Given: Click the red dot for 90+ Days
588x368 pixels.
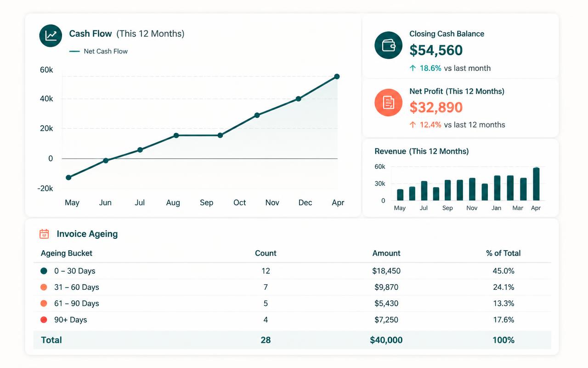Looking at the screenshot, I should click(44, 320).
